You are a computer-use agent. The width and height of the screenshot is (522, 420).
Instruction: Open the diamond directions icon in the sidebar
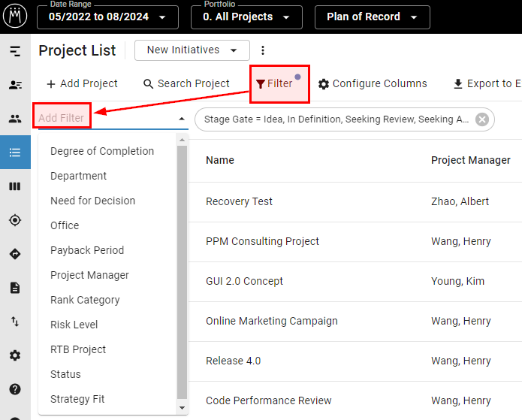tap(15, 254)
